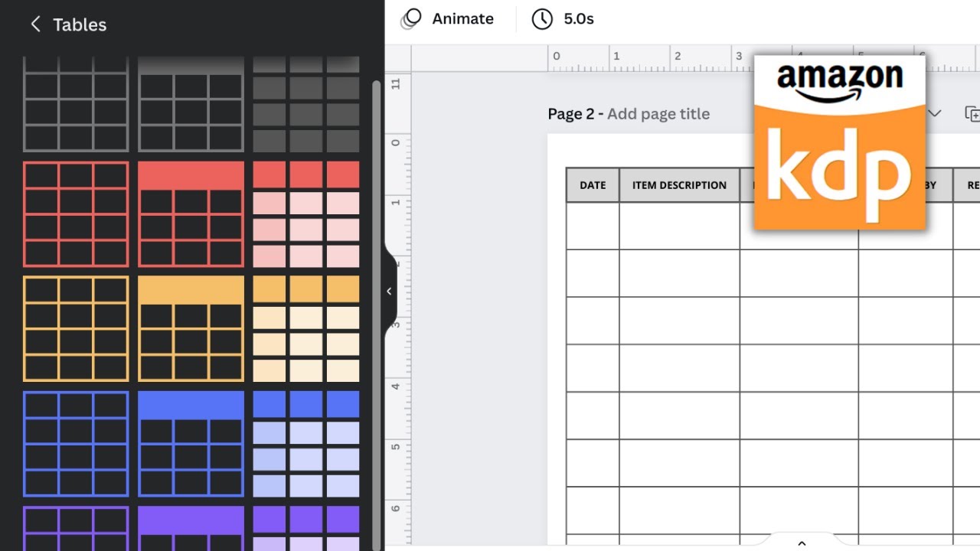Image resolution: width=980 pixels, height=551 pixels.
Task: Collapse the side panel with arrow handle
Action: tap(389, 291)
